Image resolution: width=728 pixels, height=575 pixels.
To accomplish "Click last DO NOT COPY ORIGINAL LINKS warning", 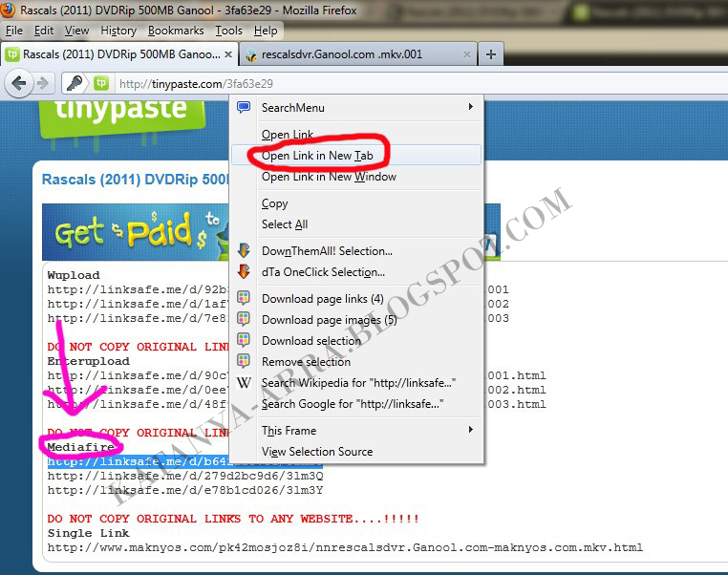I will tap(233, 519).
